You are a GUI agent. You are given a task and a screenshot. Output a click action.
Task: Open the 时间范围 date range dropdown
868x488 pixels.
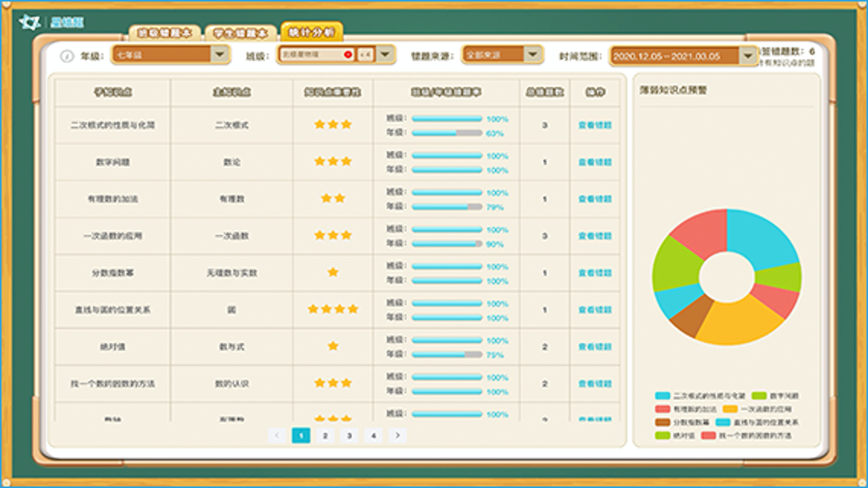(x=684, y=56)
